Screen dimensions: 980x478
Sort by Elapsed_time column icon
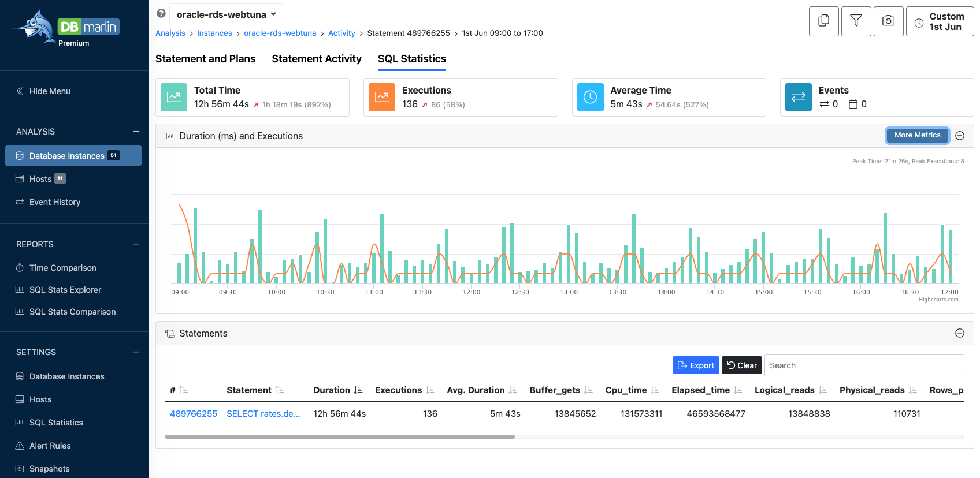coord(738,390)
